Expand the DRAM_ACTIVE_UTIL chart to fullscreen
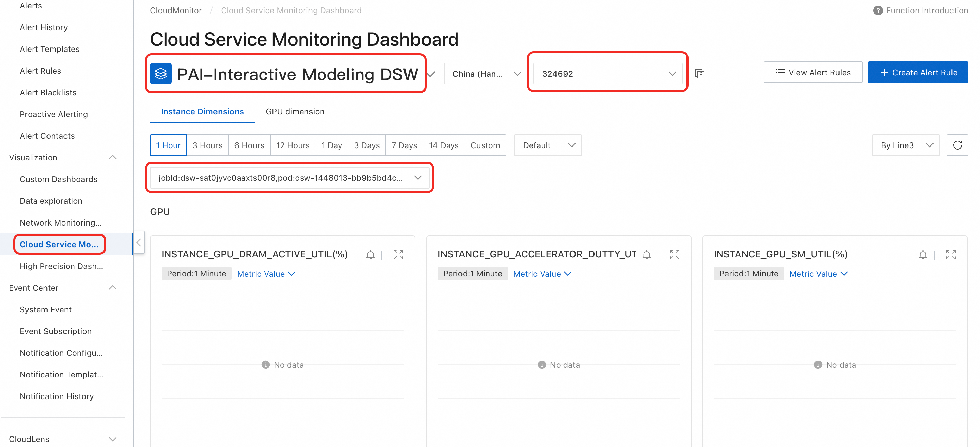The height and width of the screenshot is (447, 980). pos(398,255)
